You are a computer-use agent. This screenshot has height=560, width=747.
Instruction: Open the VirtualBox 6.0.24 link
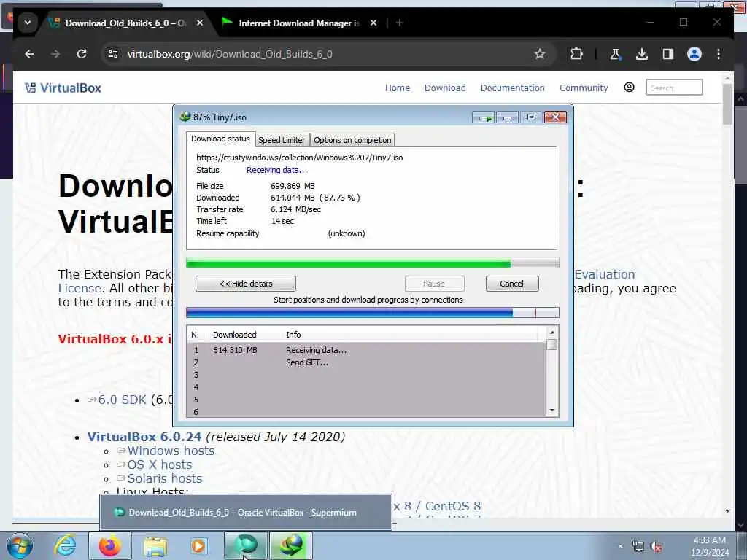coord(144,437)
